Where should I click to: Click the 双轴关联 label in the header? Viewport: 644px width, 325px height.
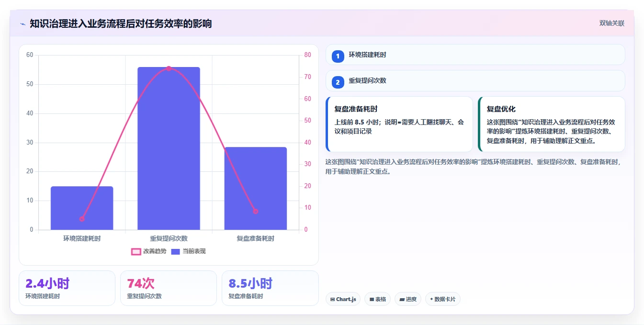click(611, 23)
